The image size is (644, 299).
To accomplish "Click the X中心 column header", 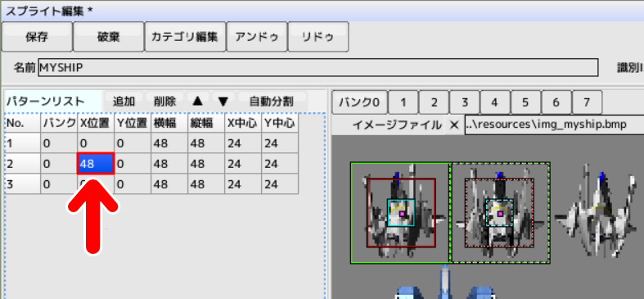I will click(x=243, y=123).
